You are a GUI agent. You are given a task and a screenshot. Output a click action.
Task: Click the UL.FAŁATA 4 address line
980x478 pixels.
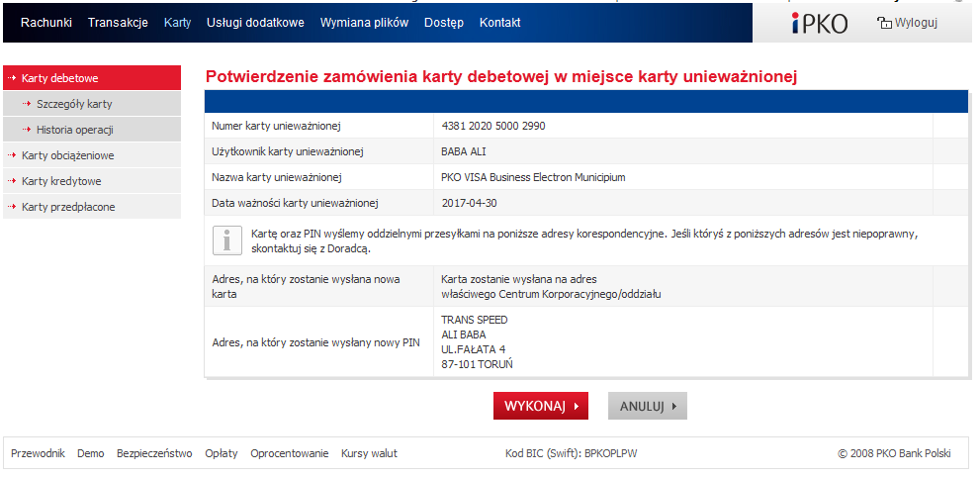(x=473, y=349)
